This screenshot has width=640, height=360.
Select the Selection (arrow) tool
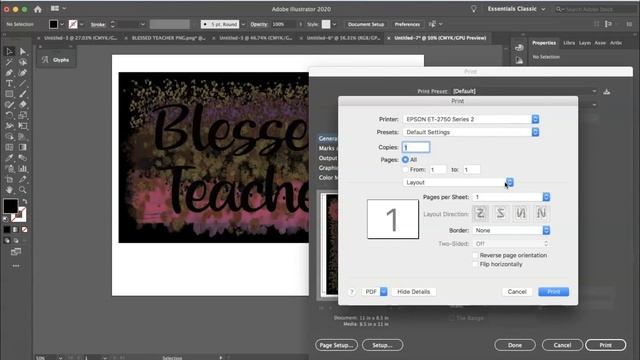9,51
